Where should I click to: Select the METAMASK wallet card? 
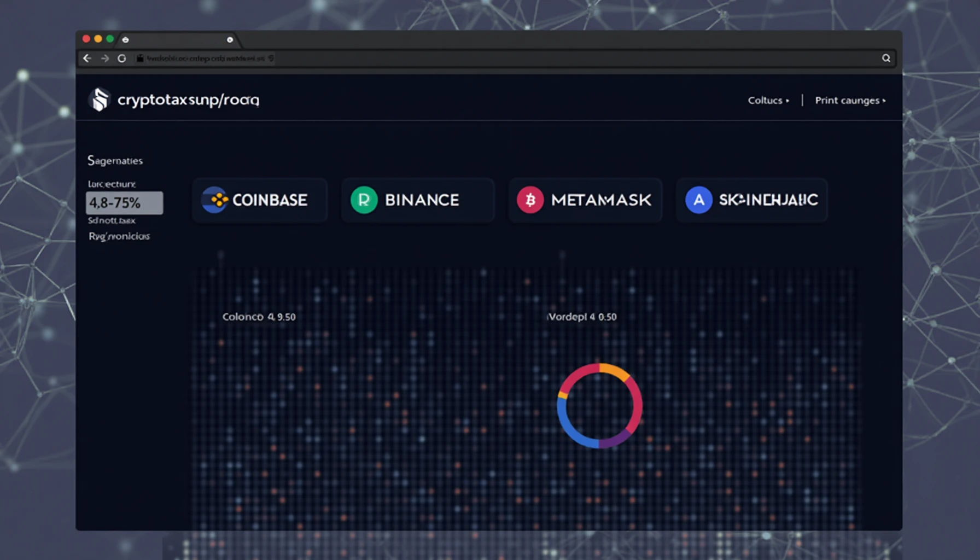point(585,200)
